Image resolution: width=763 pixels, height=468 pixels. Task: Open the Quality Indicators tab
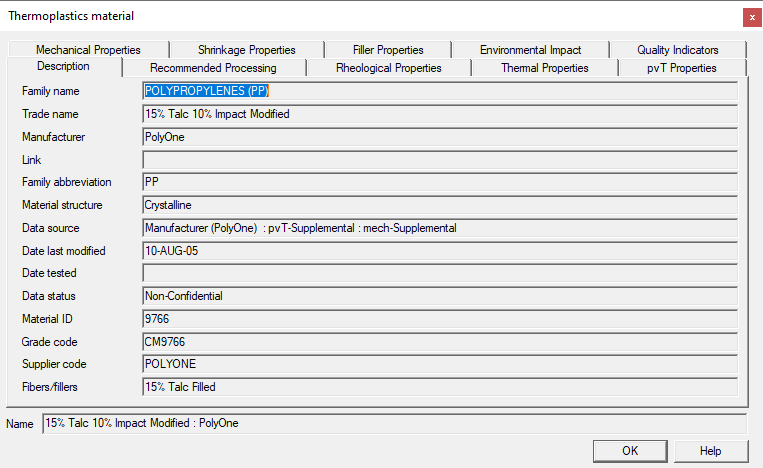click(677, 50)
